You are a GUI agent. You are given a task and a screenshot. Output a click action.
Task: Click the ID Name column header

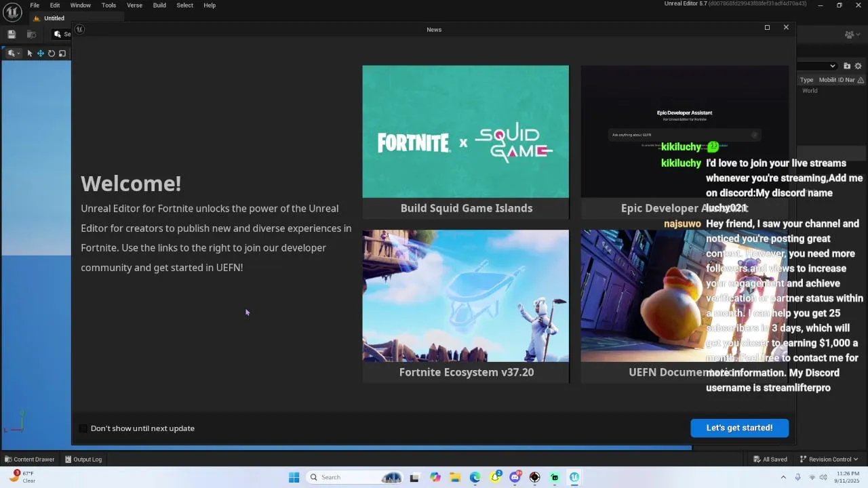pos(846,80)
